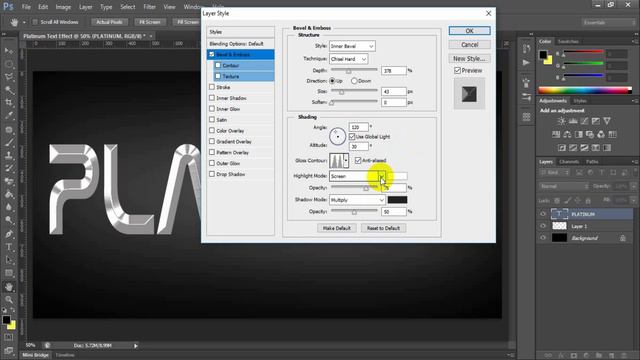Open layer blend mode Normal dropdown
640x360 pixels.
(x=564, y=186)
